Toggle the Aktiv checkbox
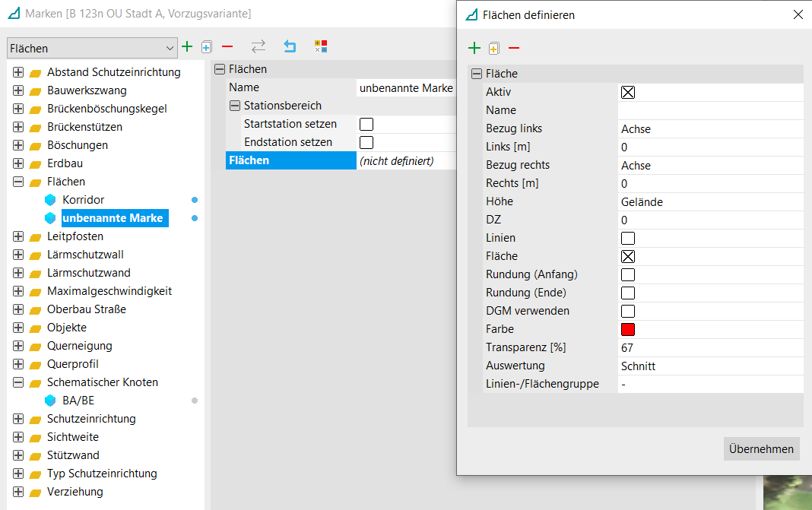 coord(628,92)
